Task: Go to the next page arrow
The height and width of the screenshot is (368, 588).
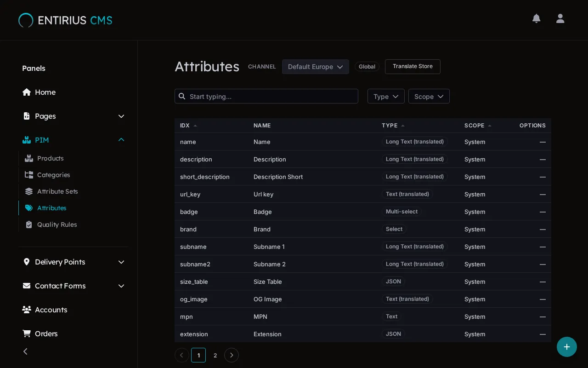Action: point(232,355)
